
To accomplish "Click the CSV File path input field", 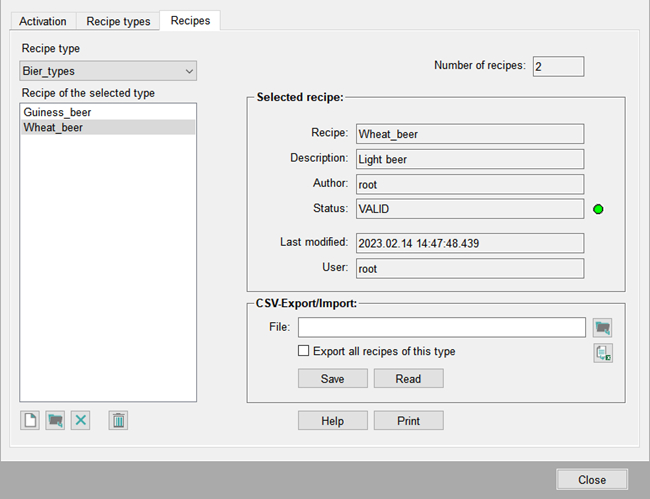I will tap(441, 327).
